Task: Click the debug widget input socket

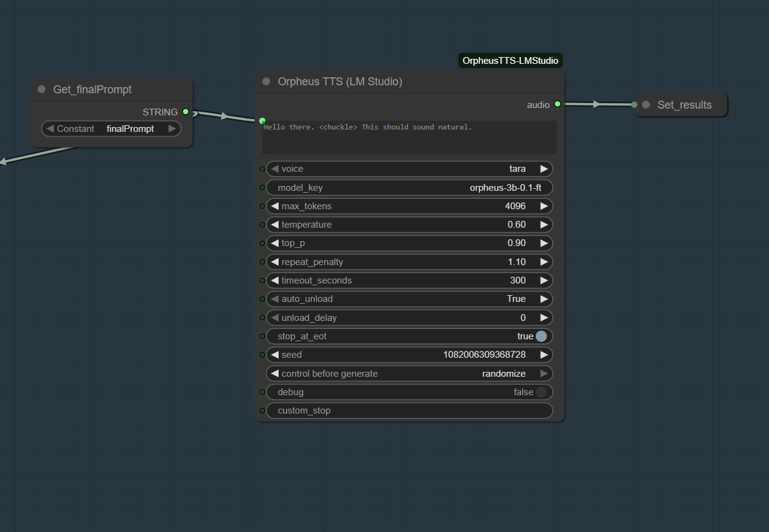Action: (262, 392)
